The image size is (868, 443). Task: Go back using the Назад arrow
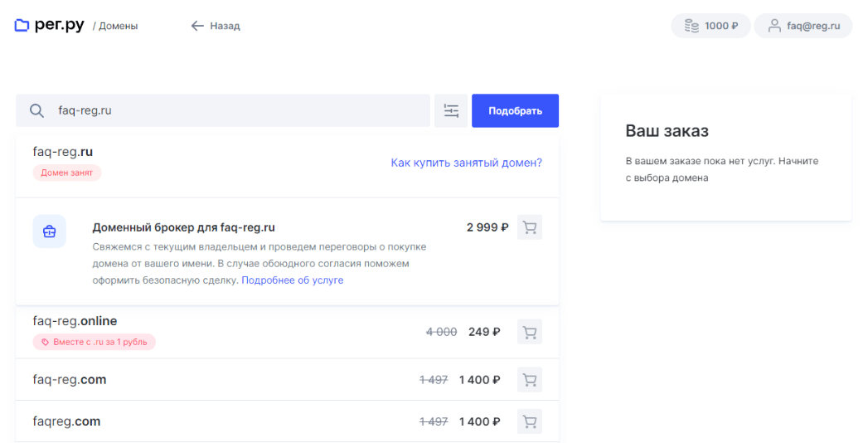click(x=197, y=26)
